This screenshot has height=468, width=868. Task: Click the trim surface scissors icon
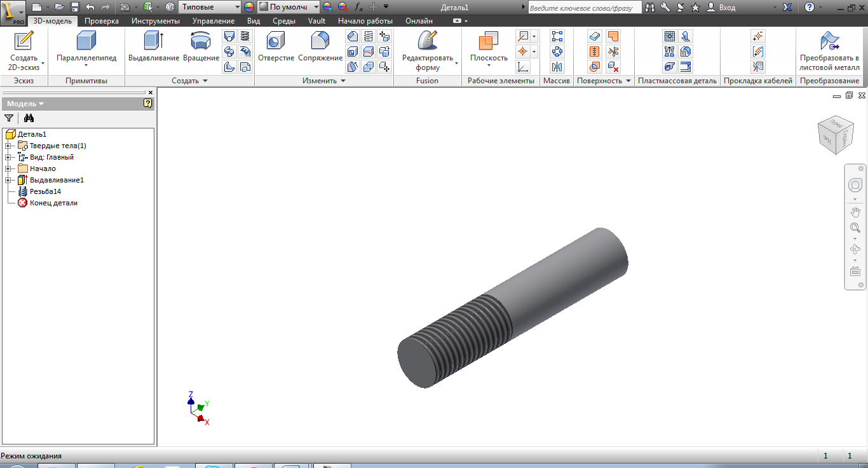pos(613,52)
